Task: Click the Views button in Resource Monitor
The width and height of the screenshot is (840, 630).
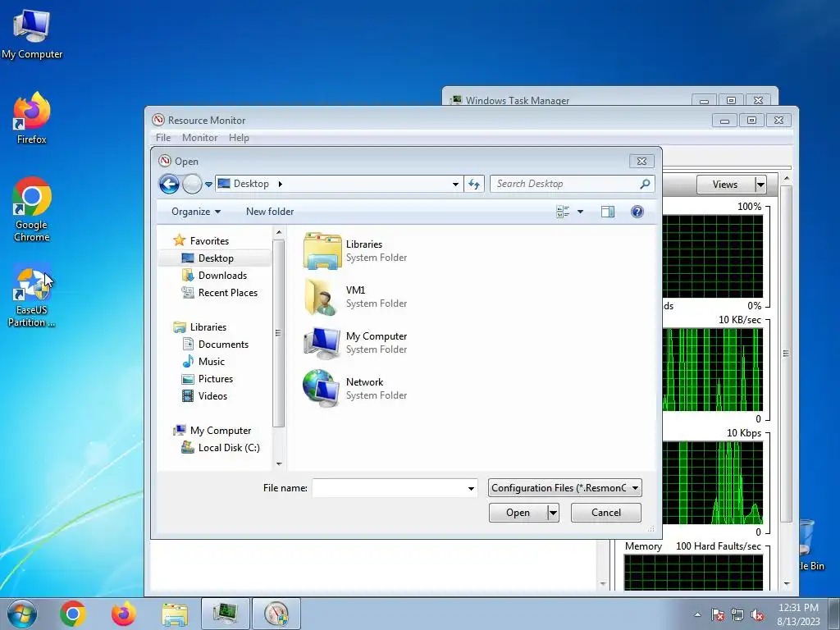Action: [x=725, y=185]
